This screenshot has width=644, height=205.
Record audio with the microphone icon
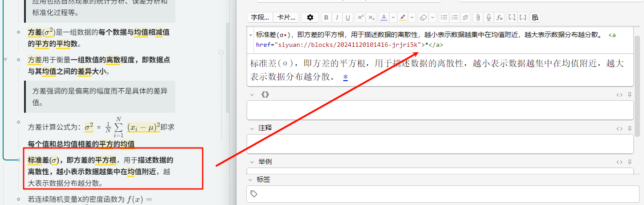489,17
